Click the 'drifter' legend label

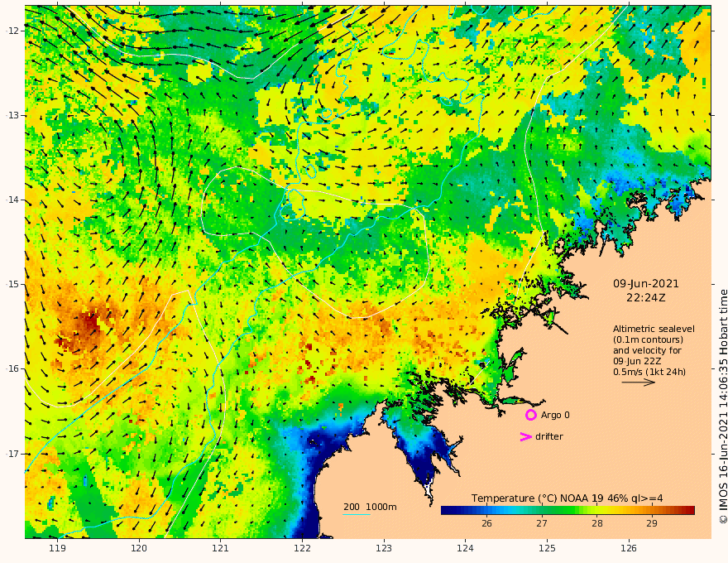click(x=549, y=436)
